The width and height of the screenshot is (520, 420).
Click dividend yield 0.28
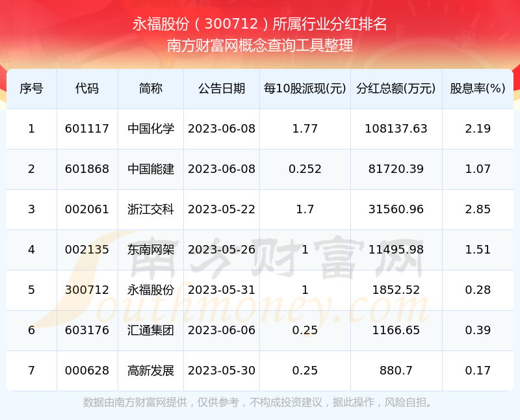tap(478, 290)
